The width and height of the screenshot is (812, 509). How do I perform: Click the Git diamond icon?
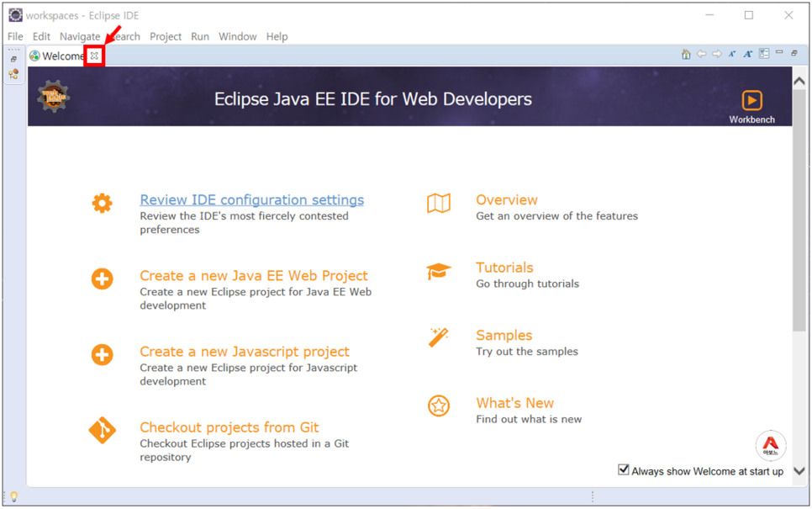[x=102, y=430]
